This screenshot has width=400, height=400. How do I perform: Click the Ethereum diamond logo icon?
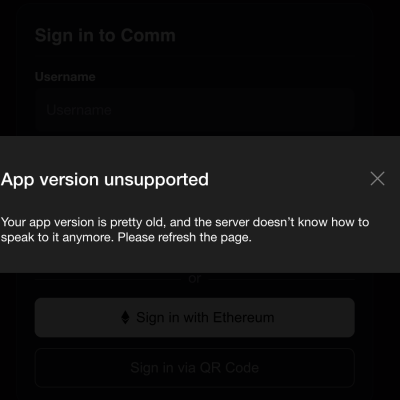coord(125,318)
